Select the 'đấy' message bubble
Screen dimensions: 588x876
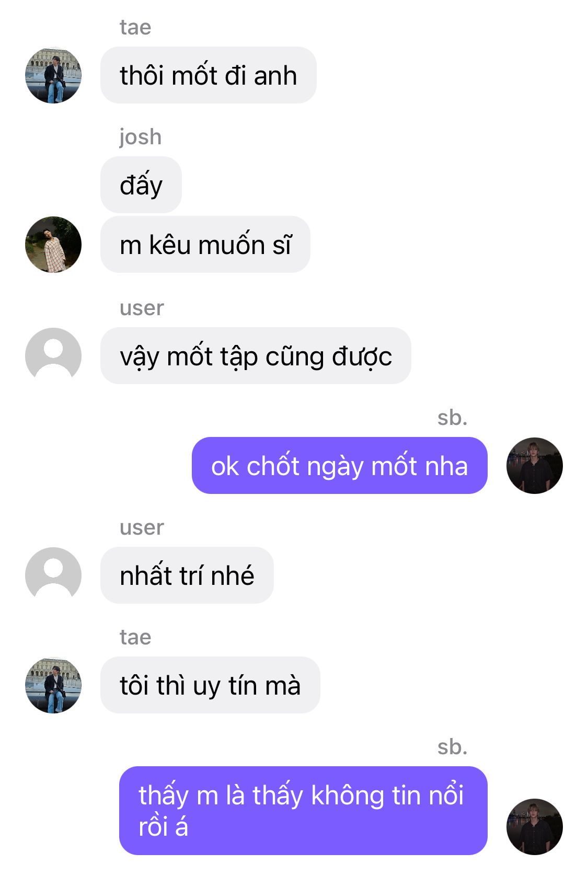pyautogui.click(x=141, y=185)
